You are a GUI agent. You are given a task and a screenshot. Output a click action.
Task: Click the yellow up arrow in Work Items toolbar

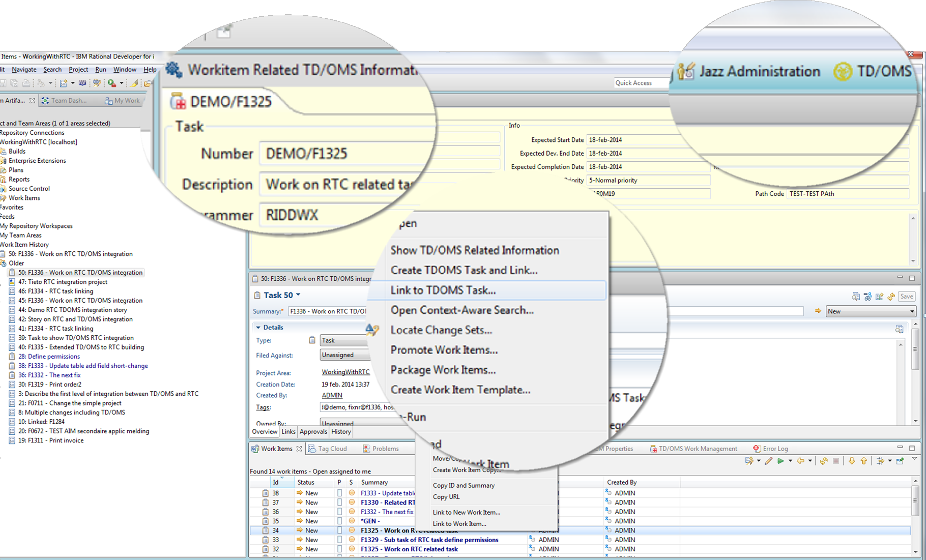pyautogui.click(x=863, y=461)
